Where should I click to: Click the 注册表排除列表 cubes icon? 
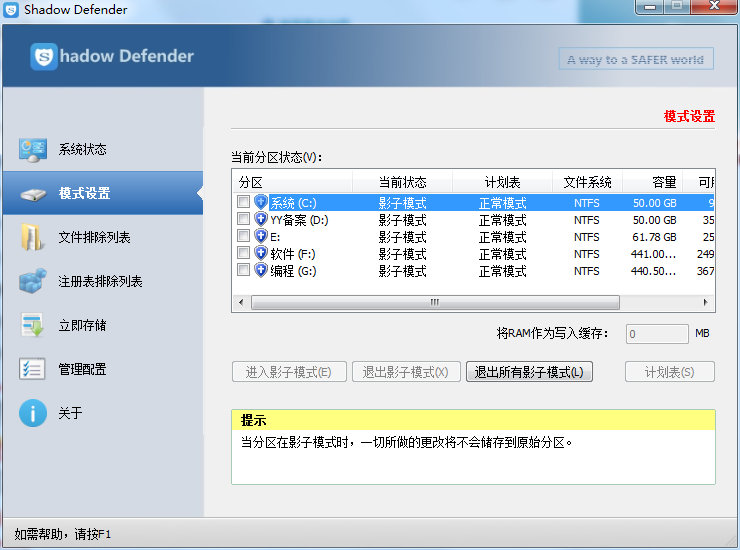pos(33,281)
